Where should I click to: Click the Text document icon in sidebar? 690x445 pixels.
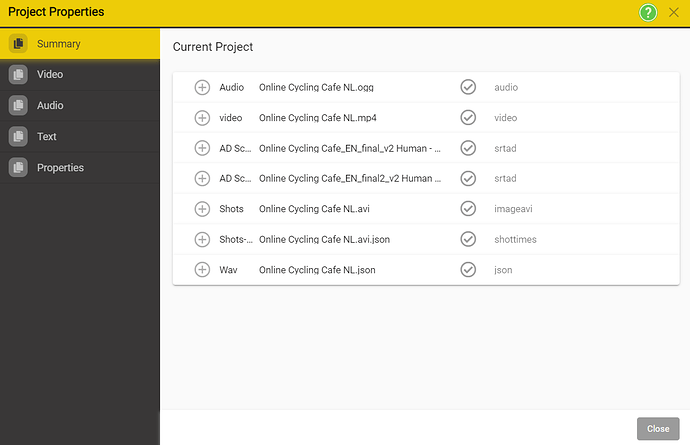18,136
